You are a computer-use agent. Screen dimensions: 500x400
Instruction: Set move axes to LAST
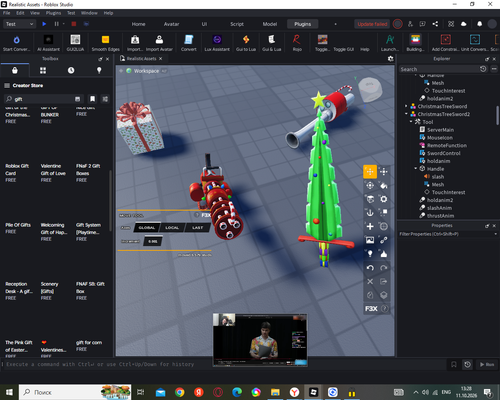[x=197, y=228]
